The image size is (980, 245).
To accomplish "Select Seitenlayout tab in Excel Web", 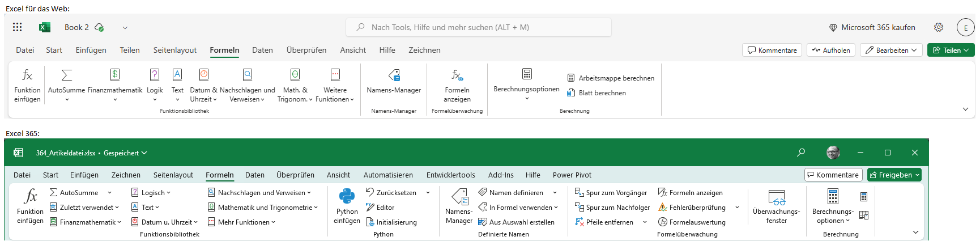I will pos(175,50).
